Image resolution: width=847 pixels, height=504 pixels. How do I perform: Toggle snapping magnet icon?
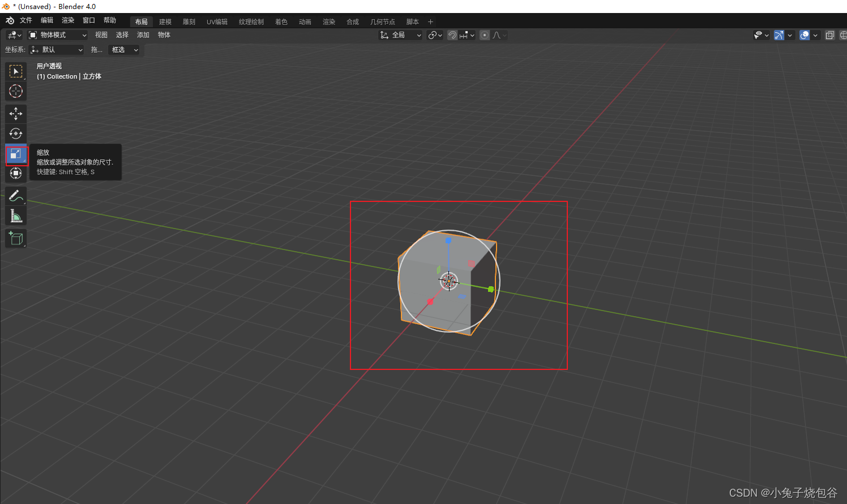452,35
